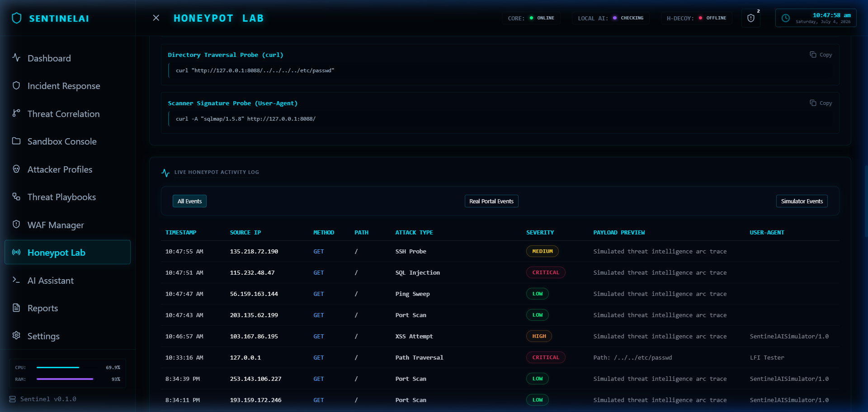The height and width of the screenshot is (412, 868).
Task: Click the Directory Traversal Probe (curl) title
Action: pyautogui.click(x=226, y=55)
